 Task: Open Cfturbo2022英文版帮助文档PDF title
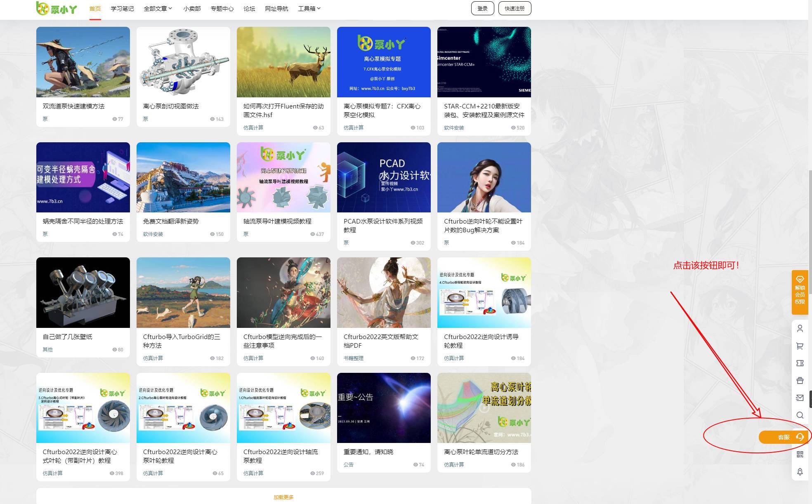click(381, 341)
